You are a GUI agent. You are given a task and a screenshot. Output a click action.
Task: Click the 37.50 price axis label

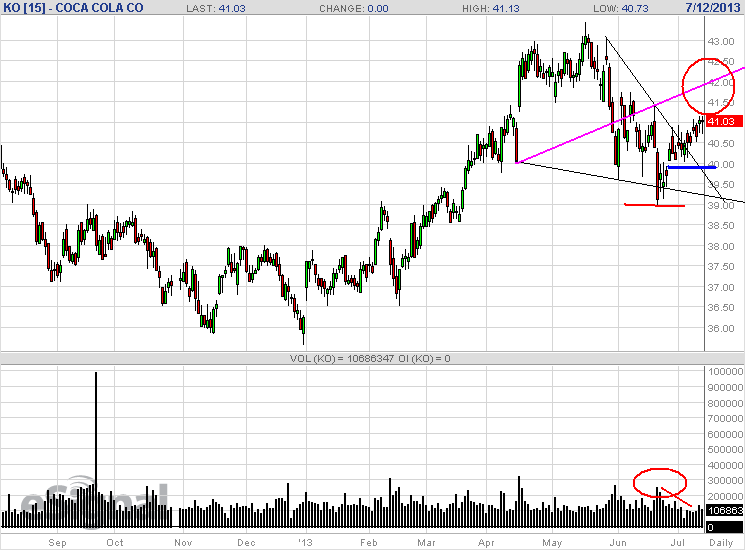(721, 267)
